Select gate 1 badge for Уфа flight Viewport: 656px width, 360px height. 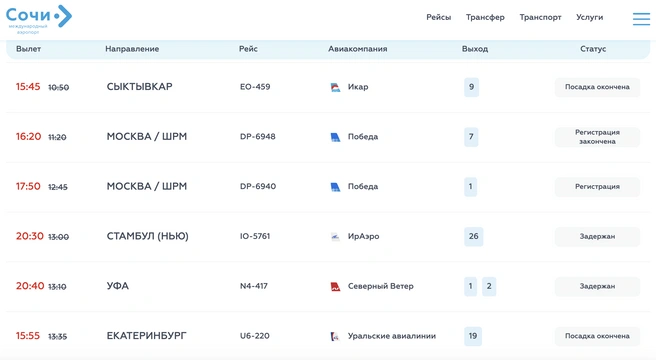click(470, 286)
